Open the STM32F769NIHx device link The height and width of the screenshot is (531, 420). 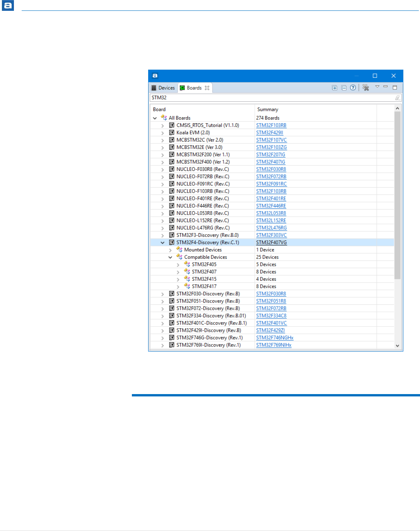pyautogui.click(x=274, y=345)
